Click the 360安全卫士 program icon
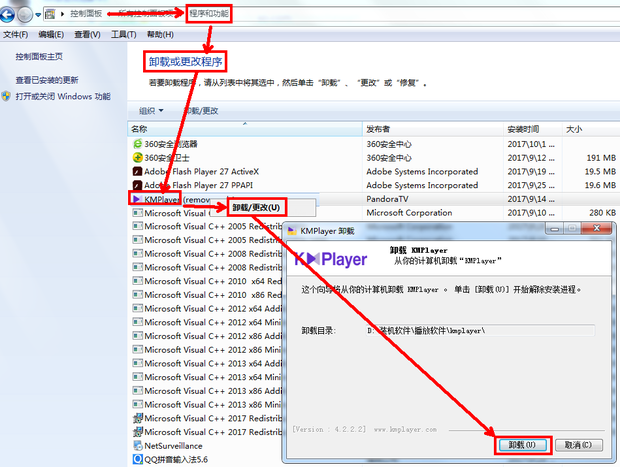The height and width of the screenshot is (467, 620). click(x=137, y=158)
